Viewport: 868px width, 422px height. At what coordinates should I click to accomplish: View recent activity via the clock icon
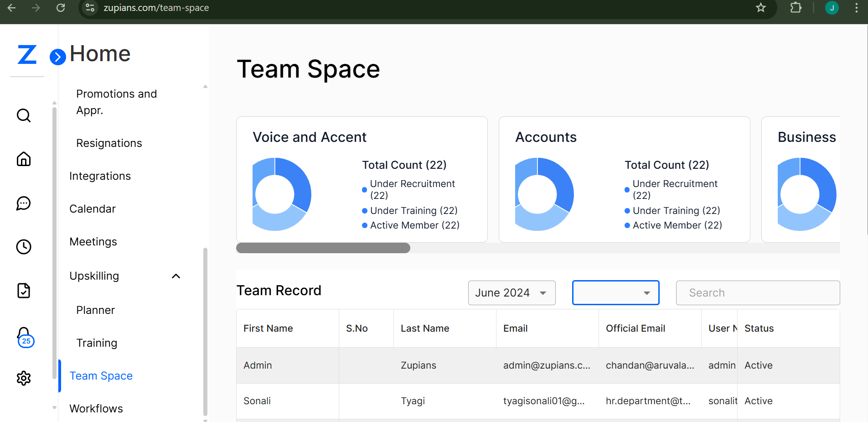pos(23,247)
